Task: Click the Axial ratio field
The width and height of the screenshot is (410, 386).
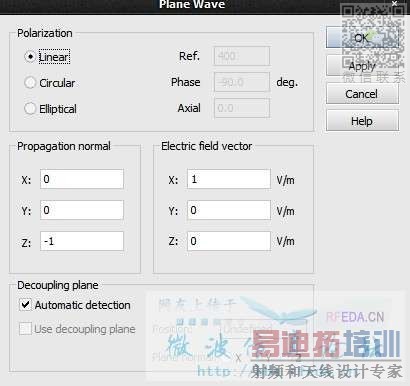Action: (x=242, y=108)
